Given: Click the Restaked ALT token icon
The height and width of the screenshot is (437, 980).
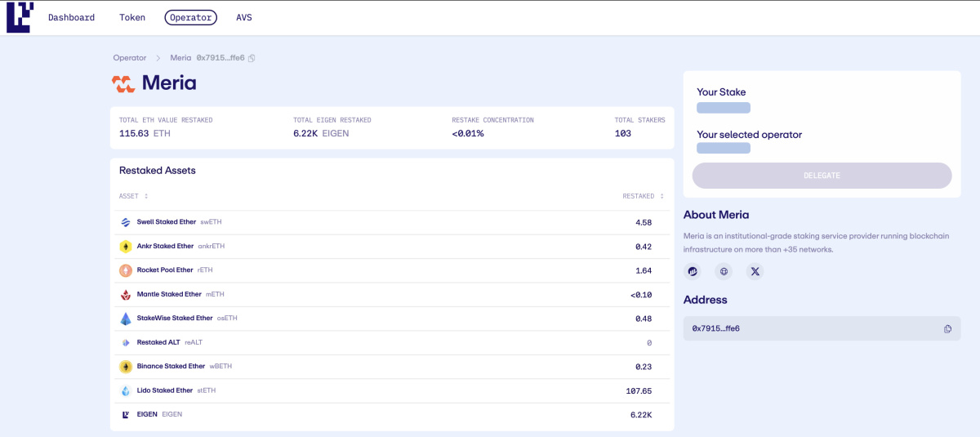Looking at the screenshot, I should [126, 342].
